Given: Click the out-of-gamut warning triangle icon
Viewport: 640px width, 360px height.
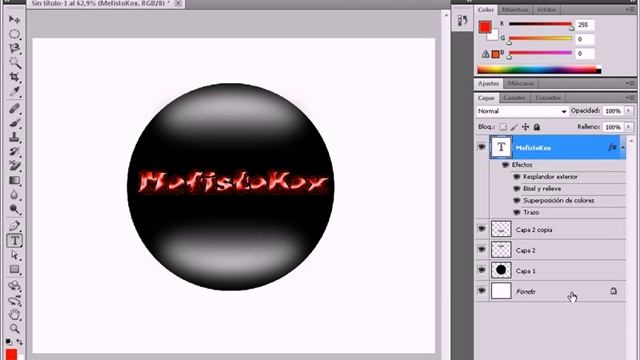Looking at the screenshot, I should 485,54.
